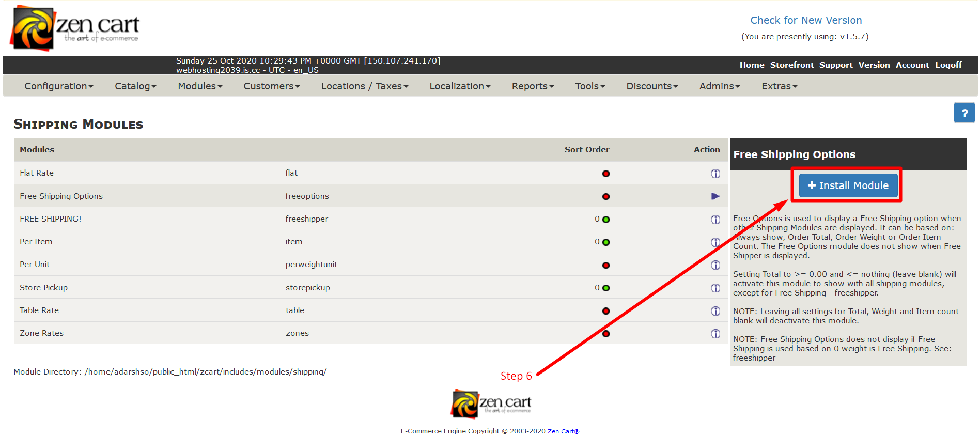Click red status dot for Table Rate
This screenshot has height=435, width=980.
(x=606, y=311)
